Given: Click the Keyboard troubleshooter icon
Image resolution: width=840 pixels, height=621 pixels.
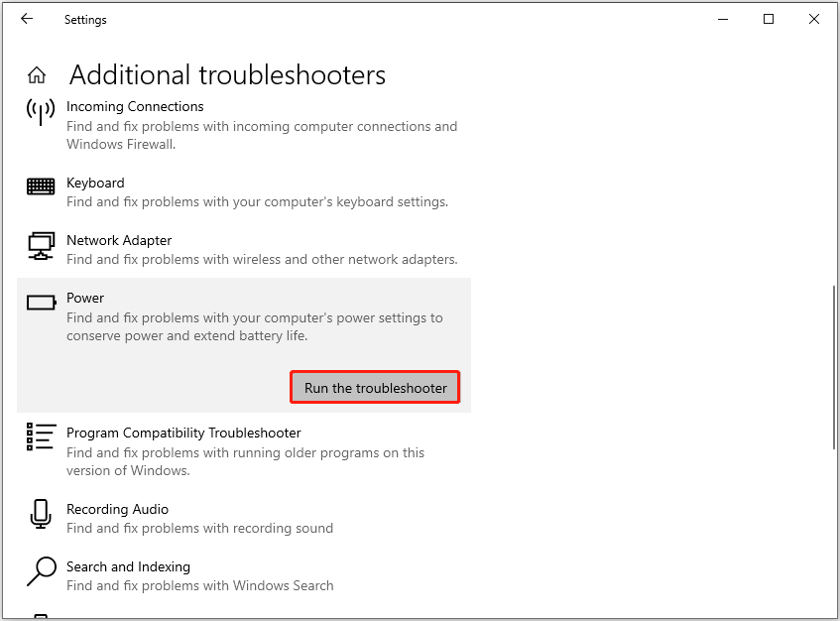Looking at the screenshot, I should [x=40, y=186].
